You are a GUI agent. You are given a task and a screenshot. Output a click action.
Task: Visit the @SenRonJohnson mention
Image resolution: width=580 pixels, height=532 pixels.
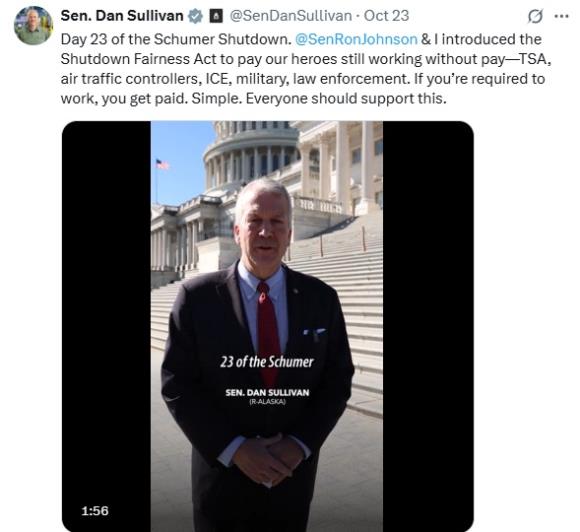[x=357, y=39]
